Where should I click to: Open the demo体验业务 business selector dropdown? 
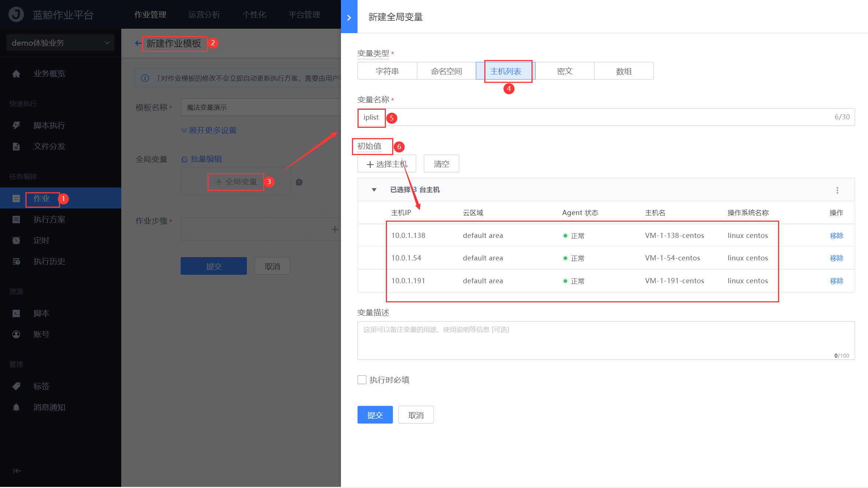60,43
